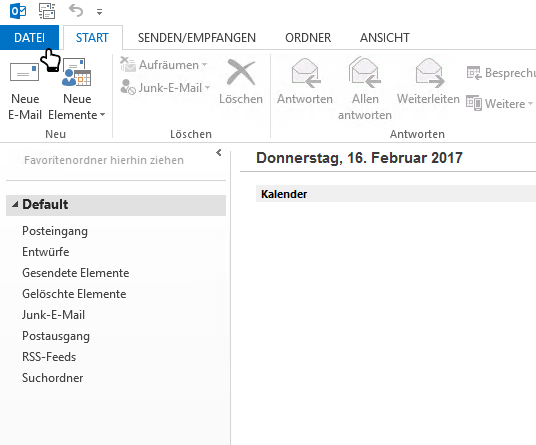Click the Undo arrow in the quick access toolbar
This screenshot has height=445, width=536.
coord(76,11)
